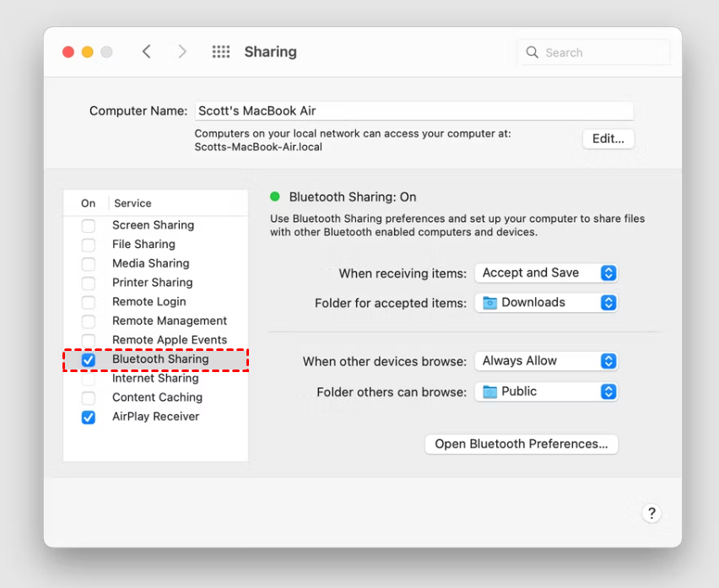
Task: Click the Service column header
Action: 132,203
